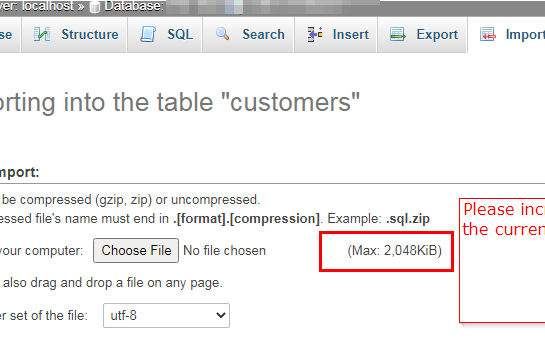
Task: Expand the character set dropdown arrow
Action: [x=221, y=316]
